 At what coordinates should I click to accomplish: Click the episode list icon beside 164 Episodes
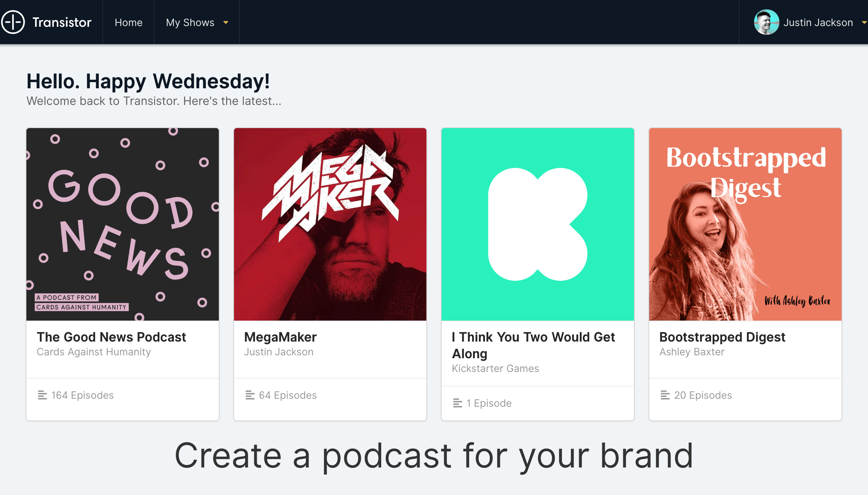[x=42, y=395]
